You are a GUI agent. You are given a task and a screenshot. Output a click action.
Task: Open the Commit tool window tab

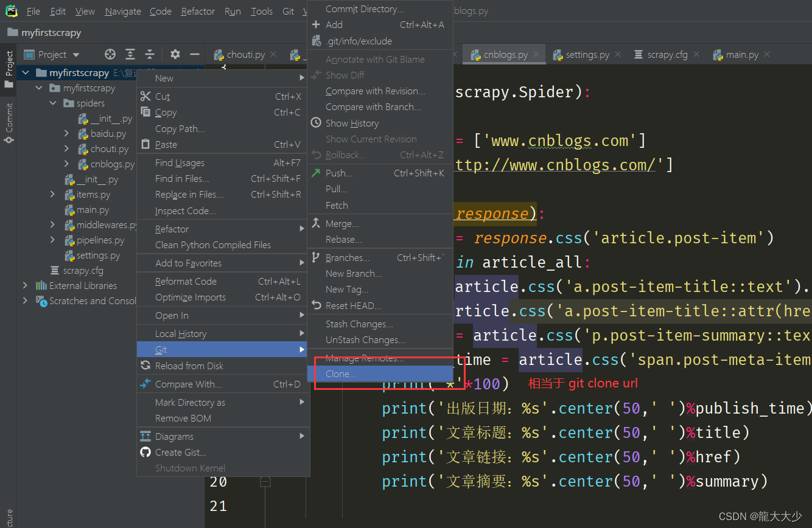(9, 123)
